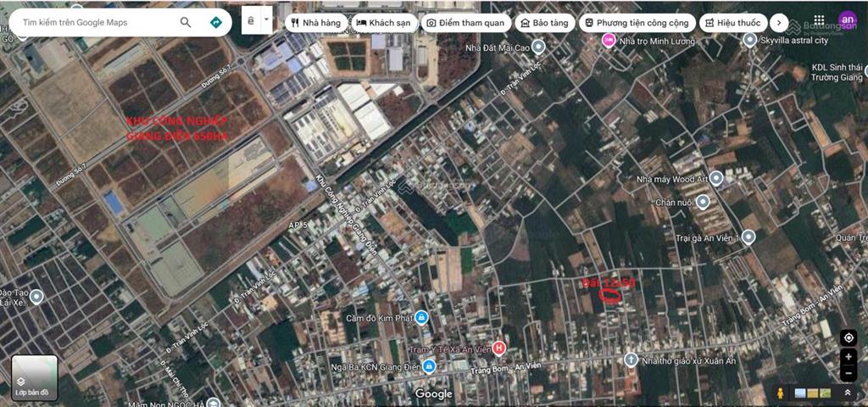This screenshot has height=407, width=868.
Task: Click the Phương tiện công cộng chip
Action: [637, 23]
